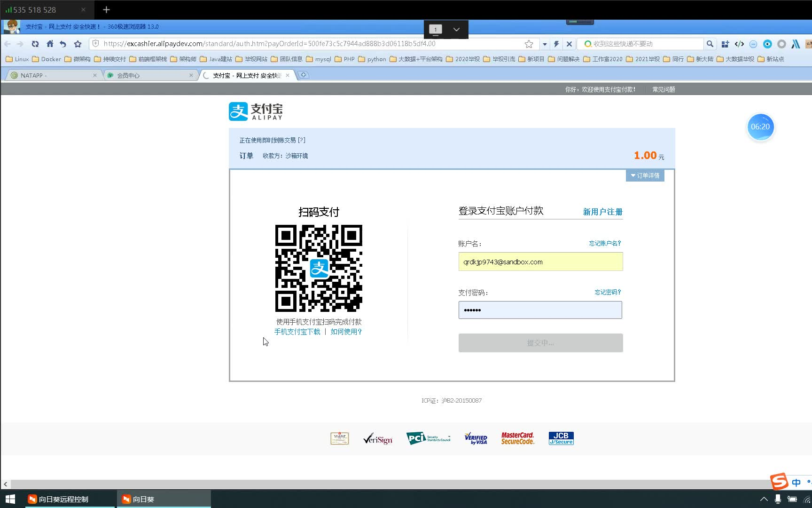Click the horizontal scrollbar left arrow
812x508 pixels.
pos(5,484)
